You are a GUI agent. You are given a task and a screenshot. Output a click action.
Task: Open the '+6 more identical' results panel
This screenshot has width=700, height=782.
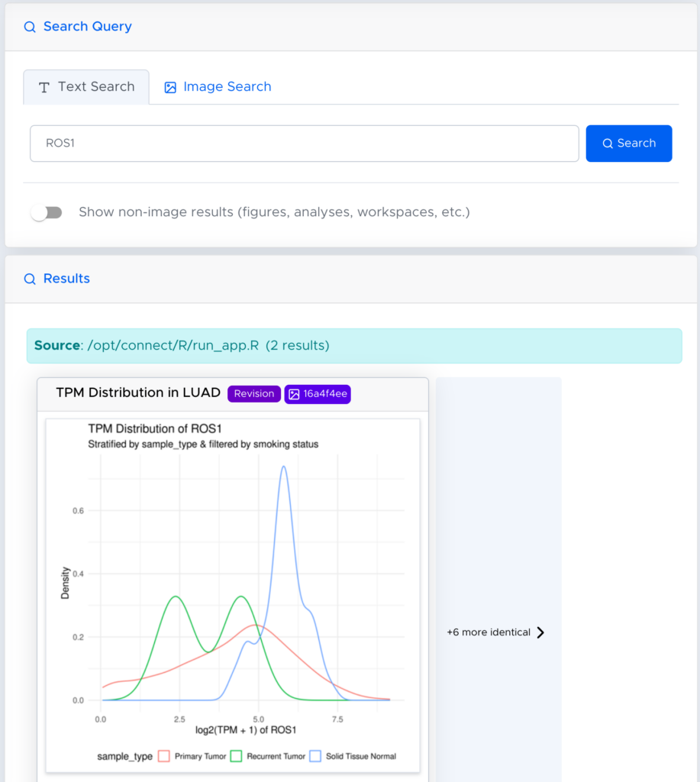click(489, 632)
